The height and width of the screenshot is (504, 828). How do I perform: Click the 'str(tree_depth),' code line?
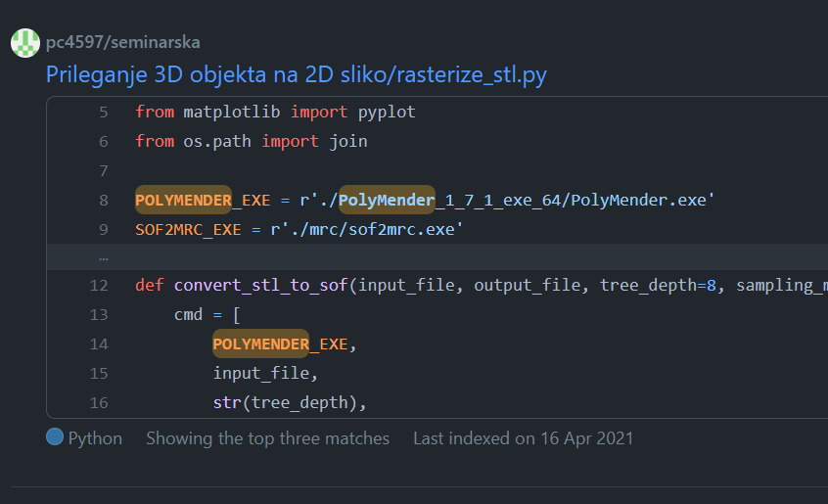[x=290, y=403]
